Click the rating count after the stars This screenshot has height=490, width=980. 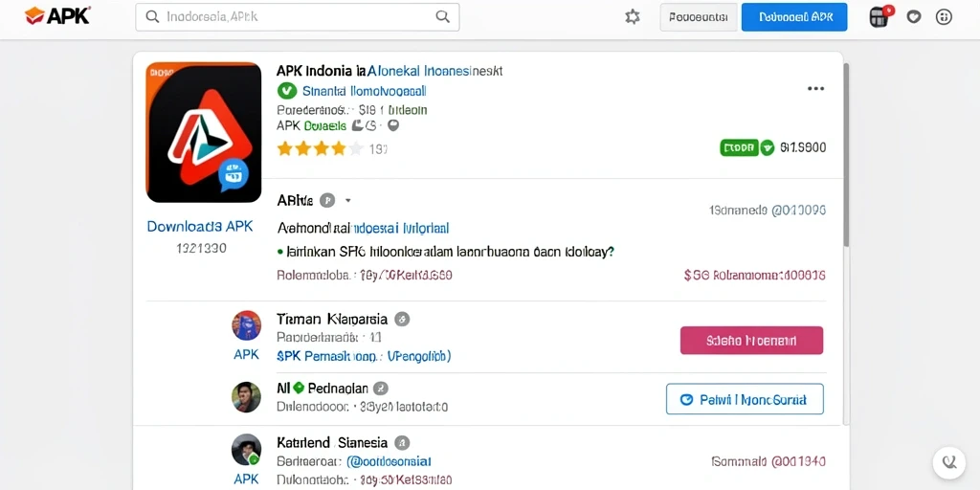378,149
